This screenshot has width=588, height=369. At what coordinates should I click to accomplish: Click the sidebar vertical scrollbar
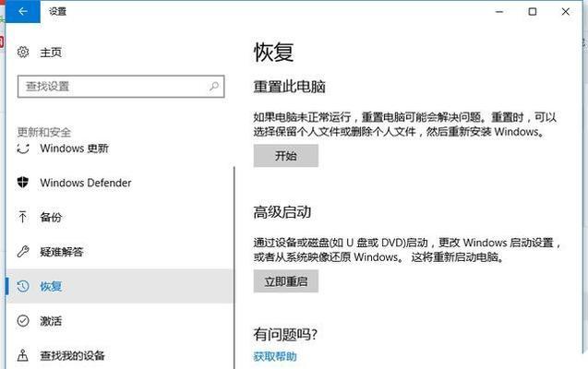point(234,268)
